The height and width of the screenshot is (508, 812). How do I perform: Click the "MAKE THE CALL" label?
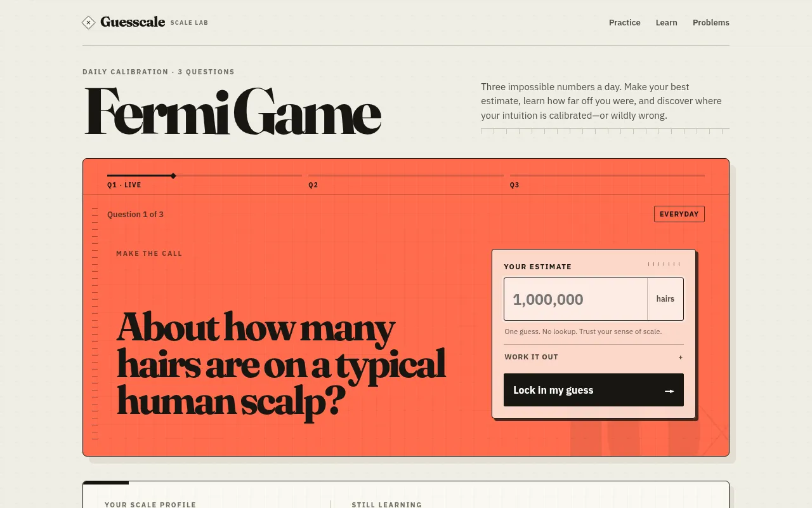click(149, 253)
